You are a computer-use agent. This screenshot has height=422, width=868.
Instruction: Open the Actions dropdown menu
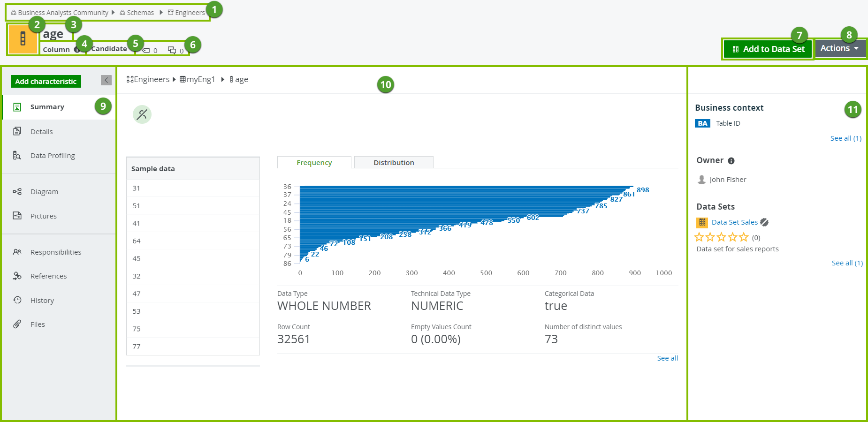(x=839, y=48)
